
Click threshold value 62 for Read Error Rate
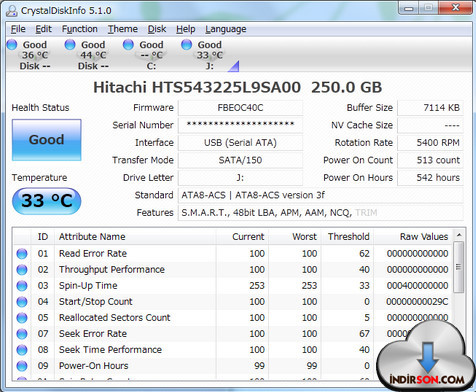click(x=364, y=254)
